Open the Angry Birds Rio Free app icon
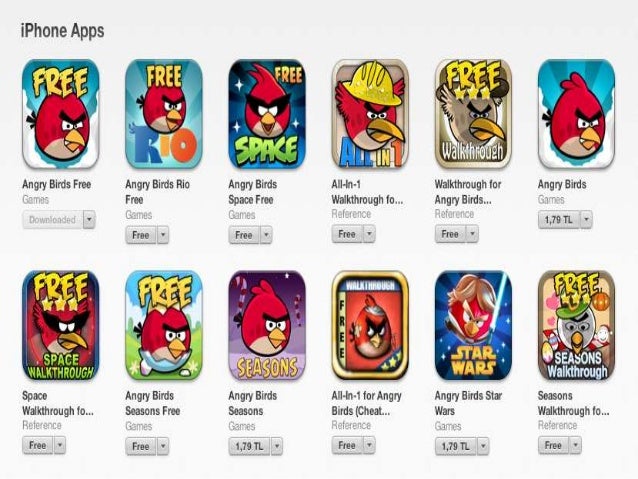The height and width of the screenshot is (479, 638). tap(164, 114)
